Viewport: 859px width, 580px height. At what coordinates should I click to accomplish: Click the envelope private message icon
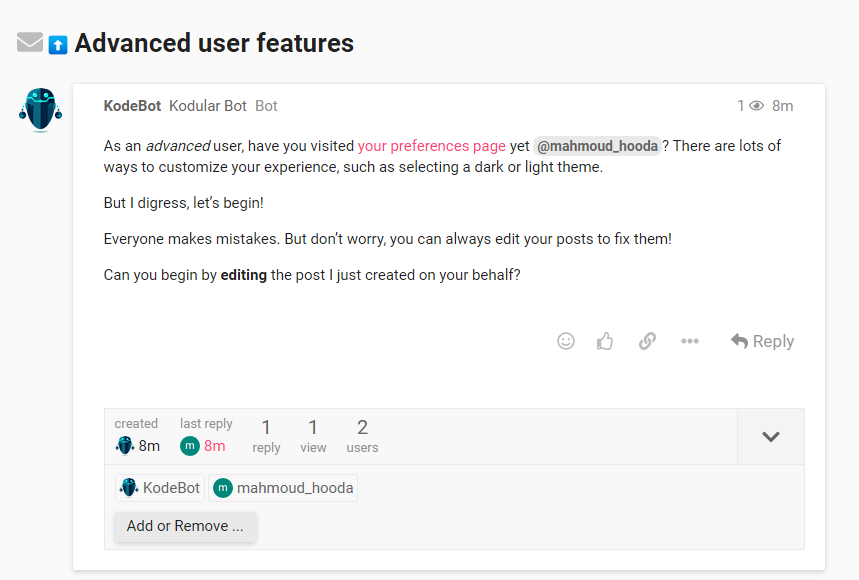click(30, 42)
